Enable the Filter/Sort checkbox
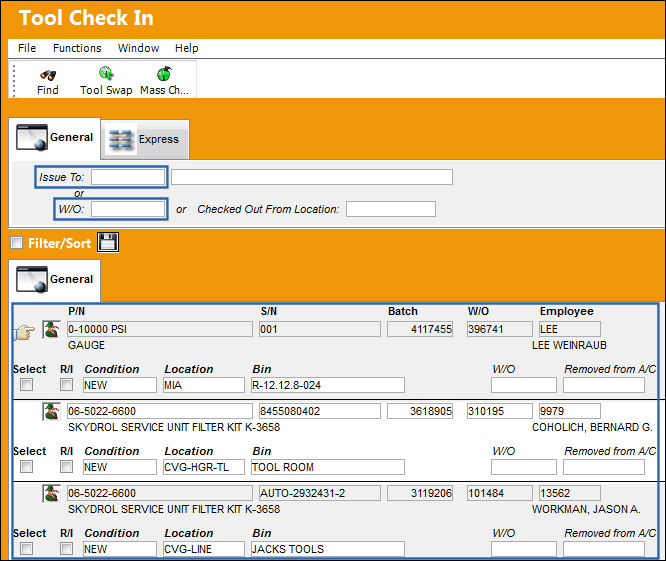This screenshot has width=666, height=561. (17, 242)
